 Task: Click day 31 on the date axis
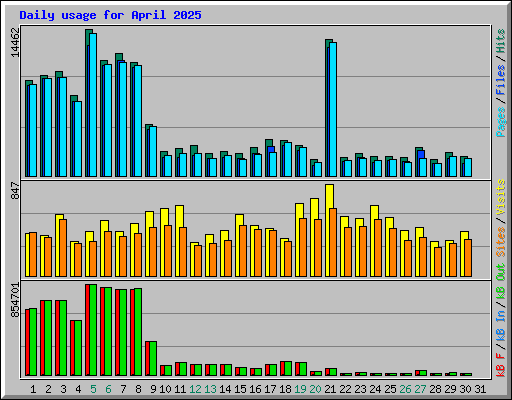coord(480,389)
